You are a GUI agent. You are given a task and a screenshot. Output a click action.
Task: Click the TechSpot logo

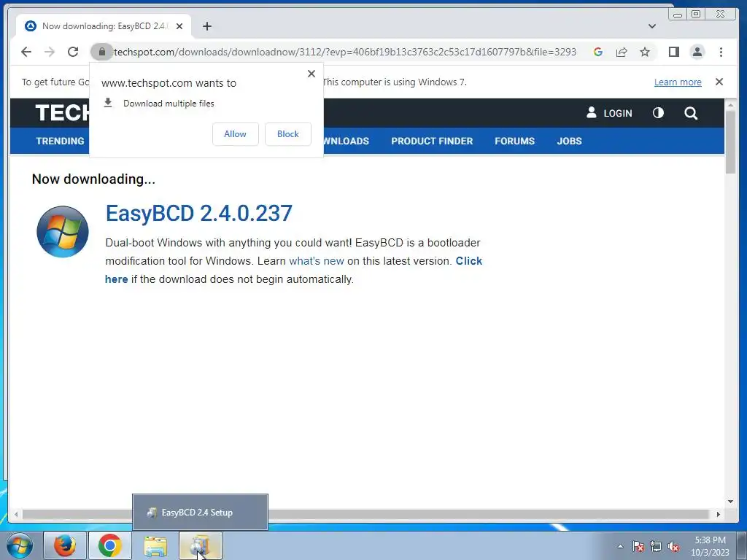pyautogui.click(x=63, y=113)
